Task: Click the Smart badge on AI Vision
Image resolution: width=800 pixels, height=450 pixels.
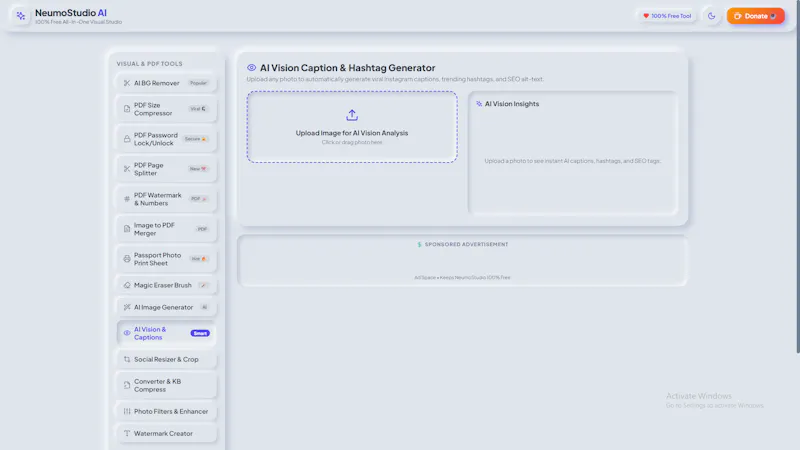Action: click(200, 333)
